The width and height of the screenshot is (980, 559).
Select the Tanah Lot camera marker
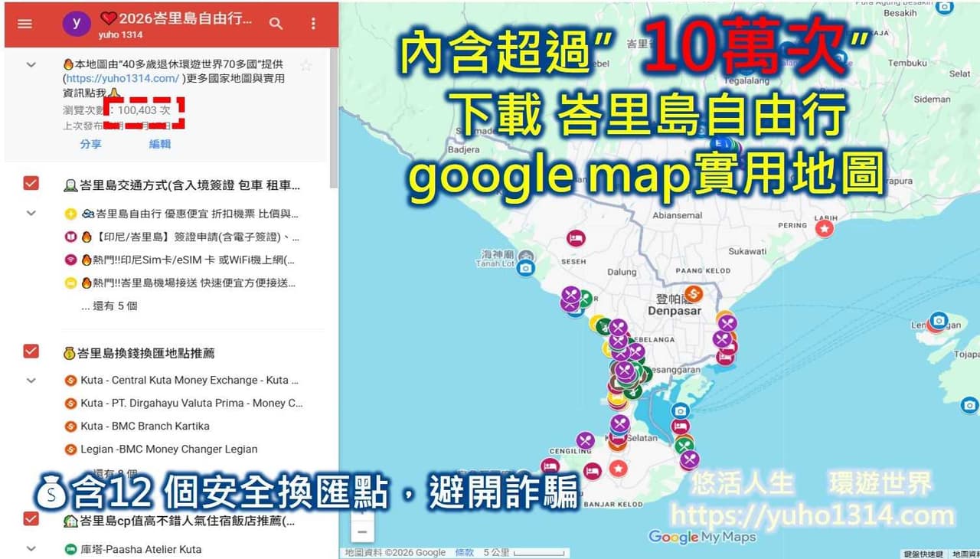525,268
